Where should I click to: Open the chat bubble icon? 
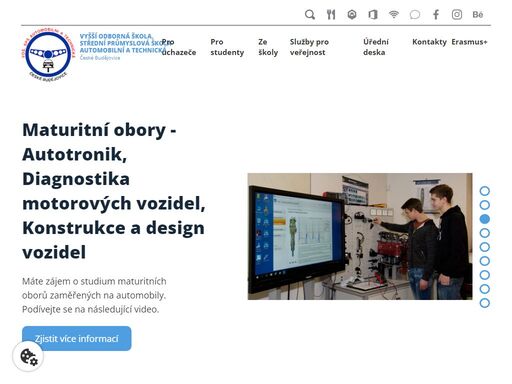(x=415, y=15)
